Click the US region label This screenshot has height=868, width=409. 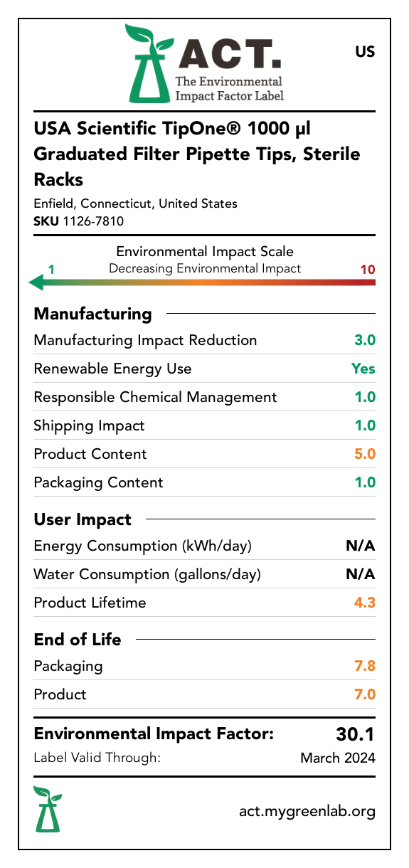365,52
